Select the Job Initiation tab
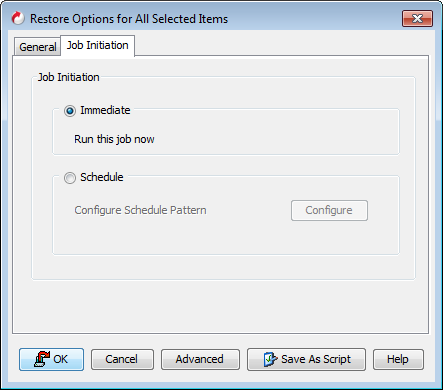The height and width of the screenshot is (390, 443). (x=98, y=45)
